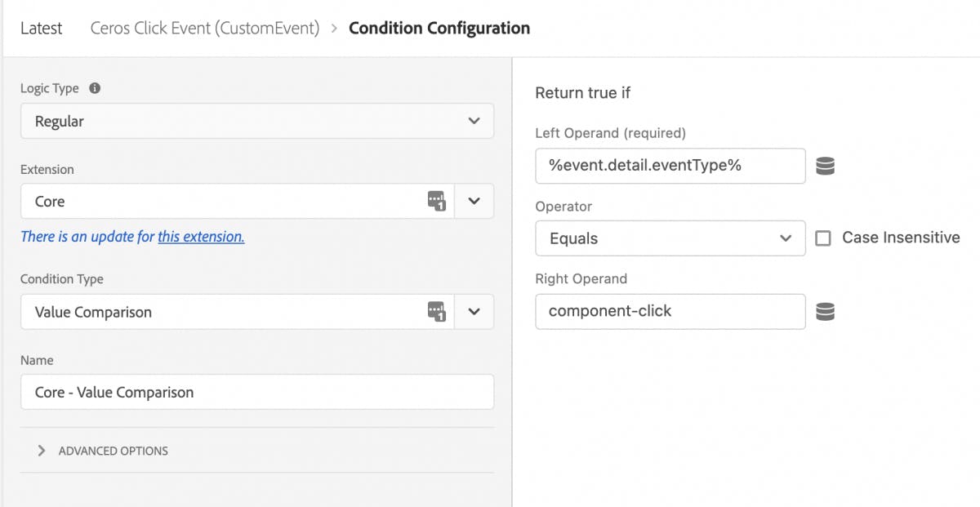Go to Ceros Click Event breadcrumb
This screenshot has height=507, width=980.
coord(204,28)
